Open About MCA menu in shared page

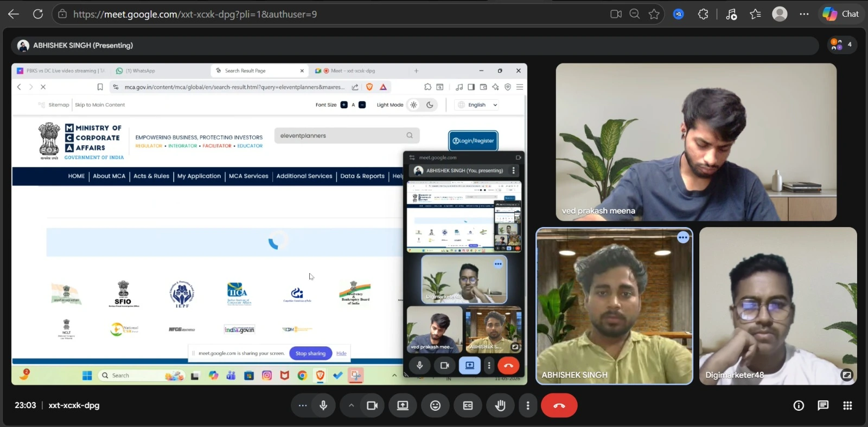109,176
